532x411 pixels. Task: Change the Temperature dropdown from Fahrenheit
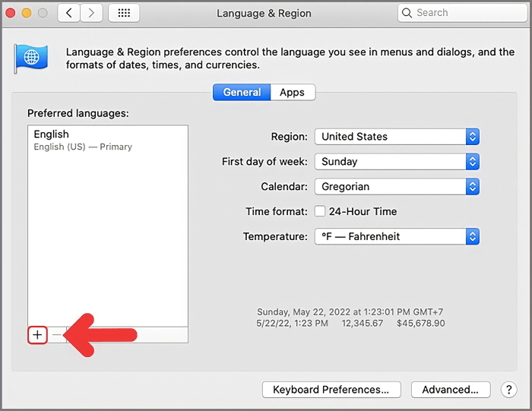tap(397, 236)
